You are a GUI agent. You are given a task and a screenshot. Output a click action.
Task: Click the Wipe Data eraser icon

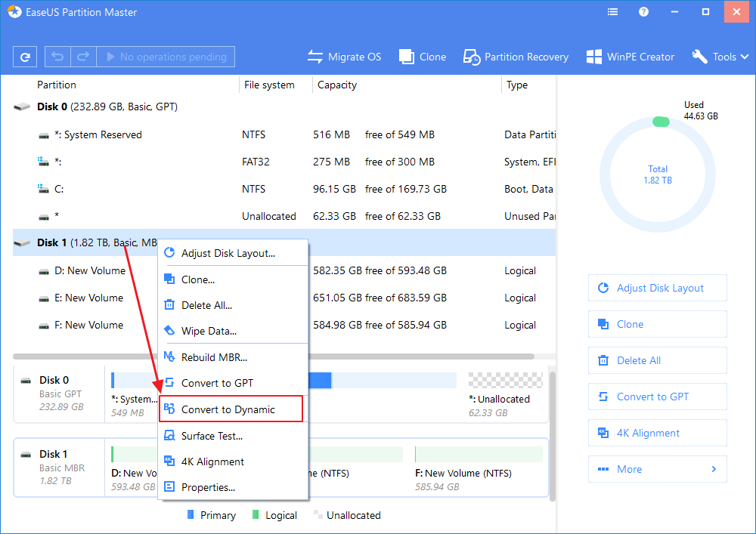[169, 330]
